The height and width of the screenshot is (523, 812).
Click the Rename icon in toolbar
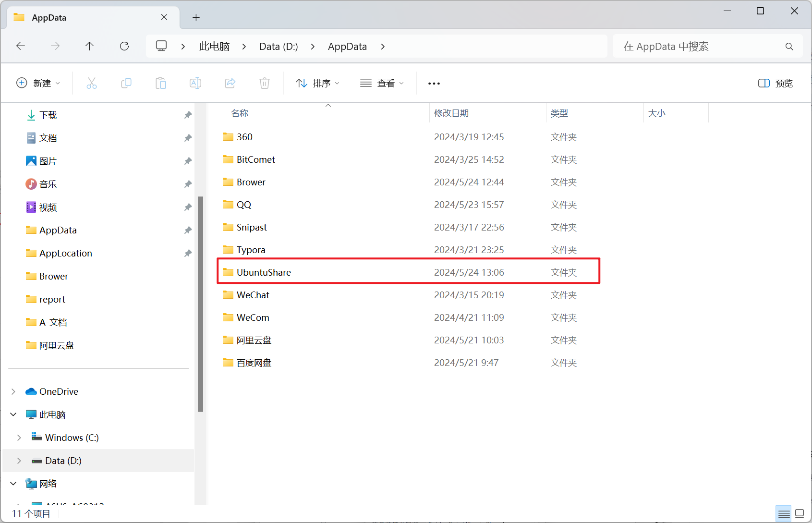pyautogui.click(x=195, y=83)
